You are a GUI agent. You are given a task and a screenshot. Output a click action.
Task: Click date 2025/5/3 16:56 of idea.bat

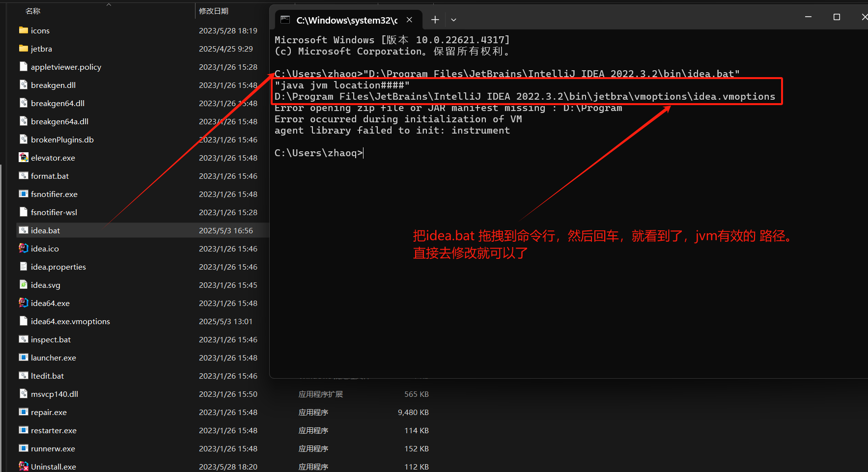tap(226, 230)
